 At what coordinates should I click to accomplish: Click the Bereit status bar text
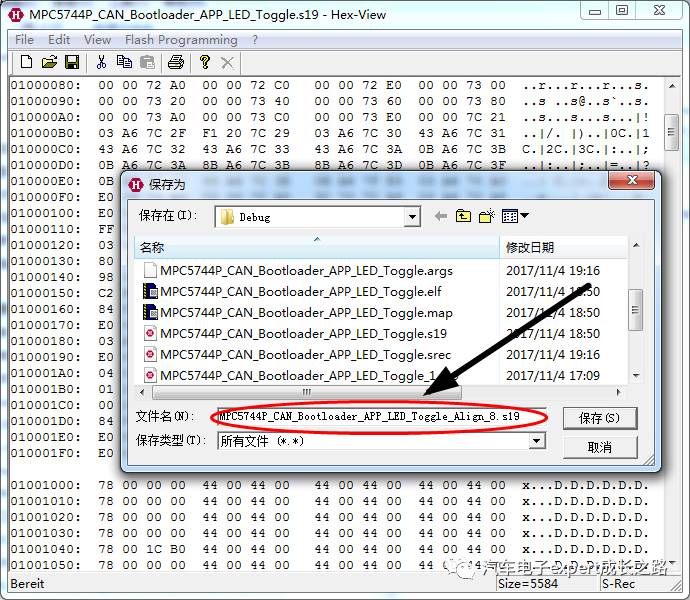pos(27,584)
